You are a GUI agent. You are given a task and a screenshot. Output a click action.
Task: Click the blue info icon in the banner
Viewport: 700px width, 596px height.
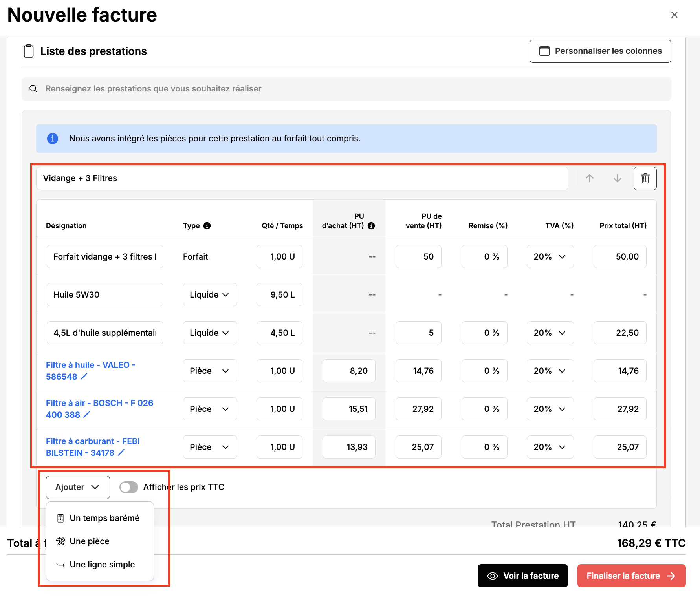click(x=53, y=139)
